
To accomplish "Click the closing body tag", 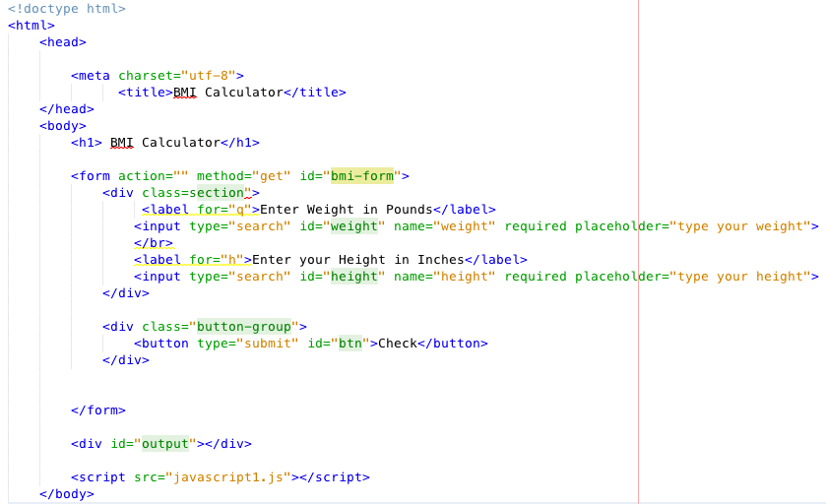I will 66,494.
